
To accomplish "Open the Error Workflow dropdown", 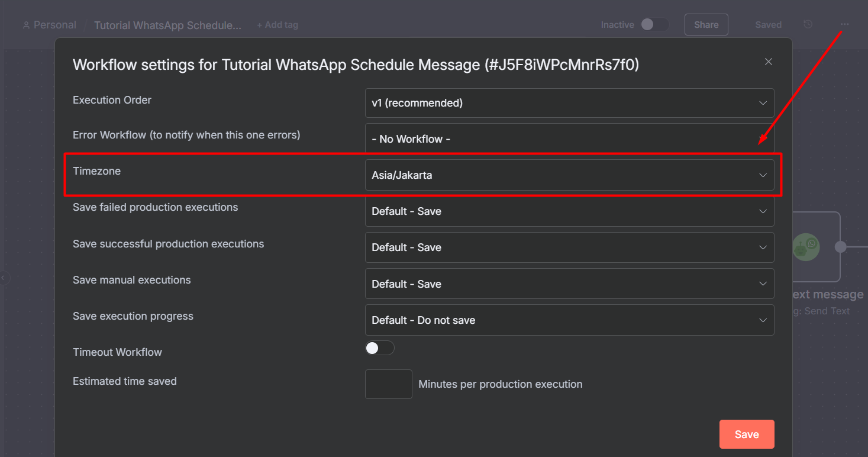I will [569, 139].
